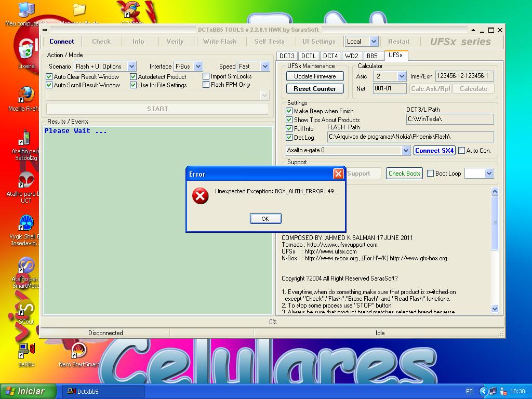Enable the Import SimLocks checkbox
Image resolution: width=532 pixels, height=399 pixels.
[206, 76]
